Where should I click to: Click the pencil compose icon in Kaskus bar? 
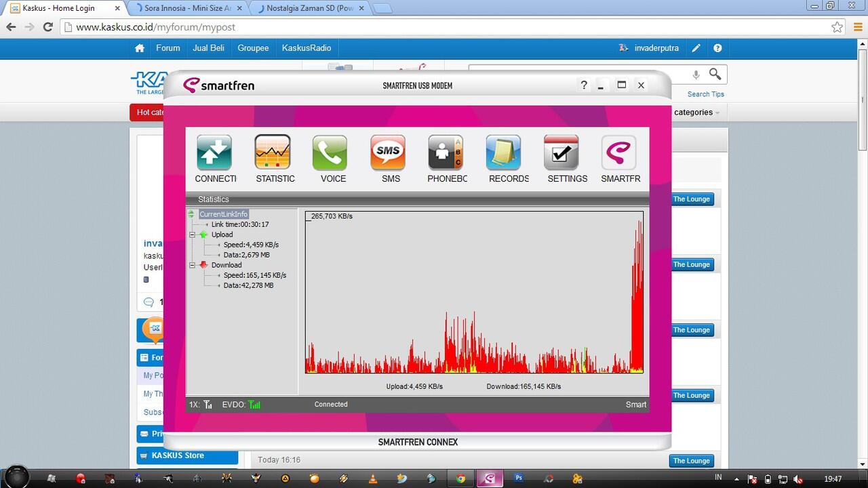point(696,48)
